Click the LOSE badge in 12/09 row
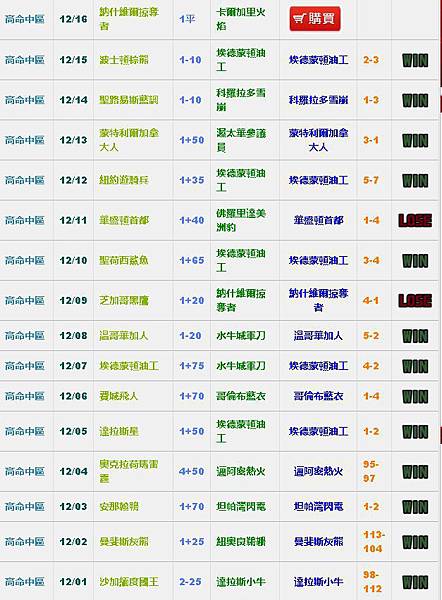Image resolution: width=442 pixels, height=600 pixels. tap(415, 301)
